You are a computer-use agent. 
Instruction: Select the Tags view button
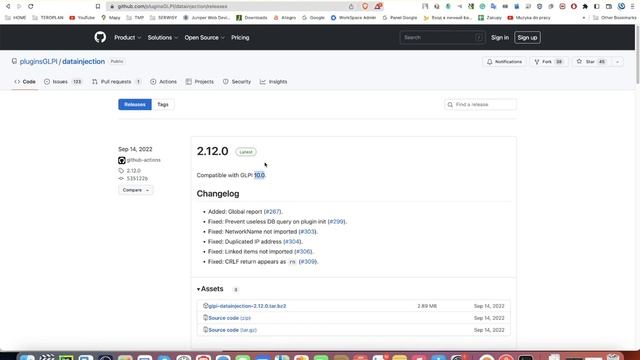point(163,104)
